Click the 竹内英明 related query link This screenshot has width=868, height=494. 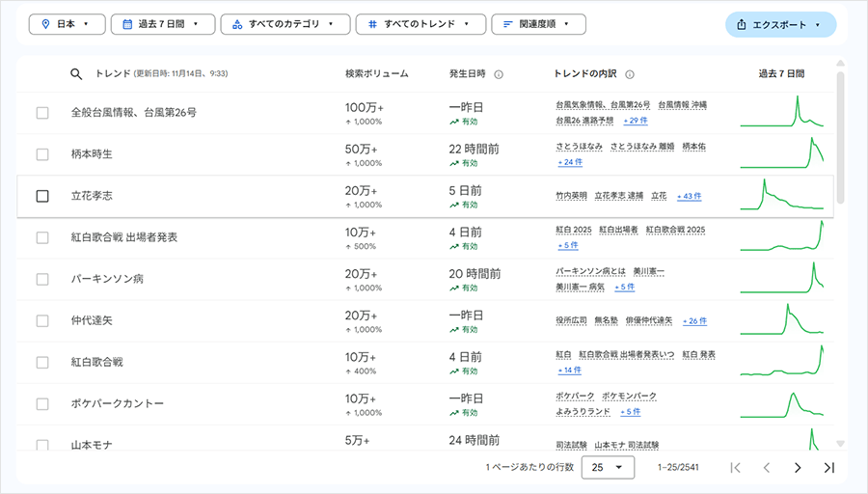point(571,196)
